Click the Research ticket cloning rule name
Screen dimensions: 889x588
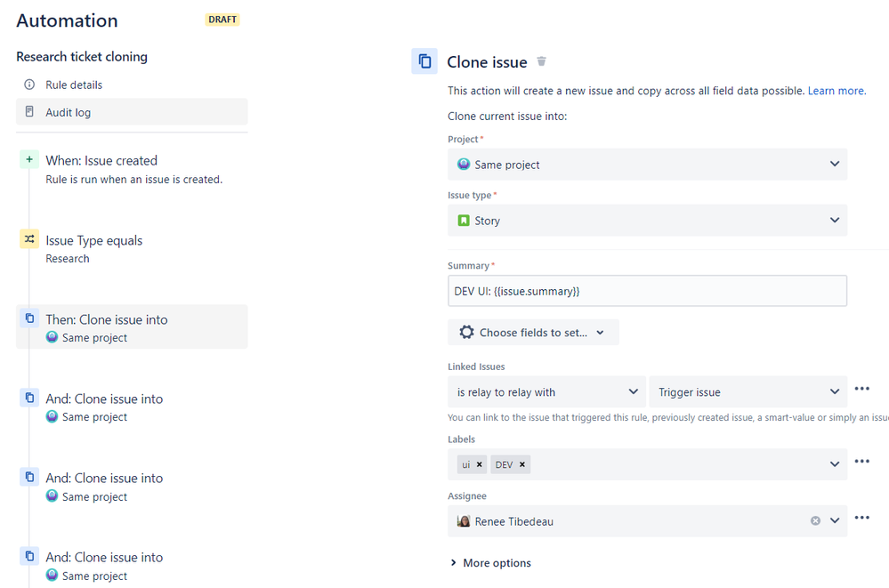point(82,57)
